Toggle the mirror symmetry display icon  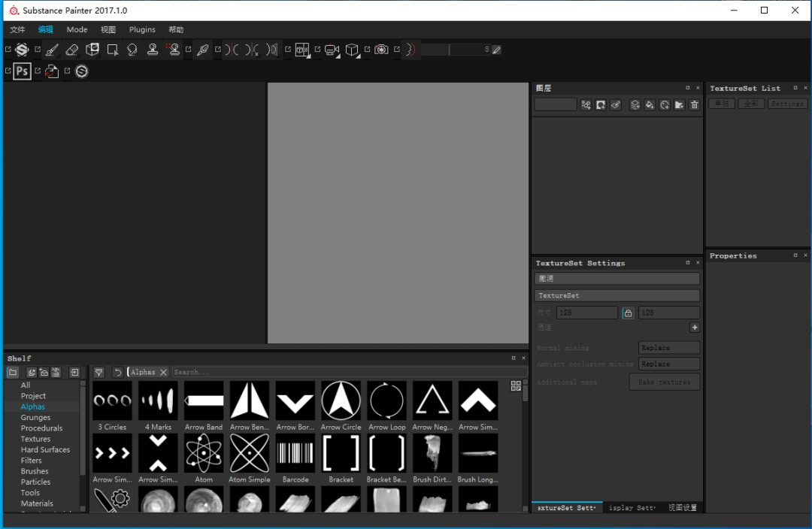pos(272,50)
